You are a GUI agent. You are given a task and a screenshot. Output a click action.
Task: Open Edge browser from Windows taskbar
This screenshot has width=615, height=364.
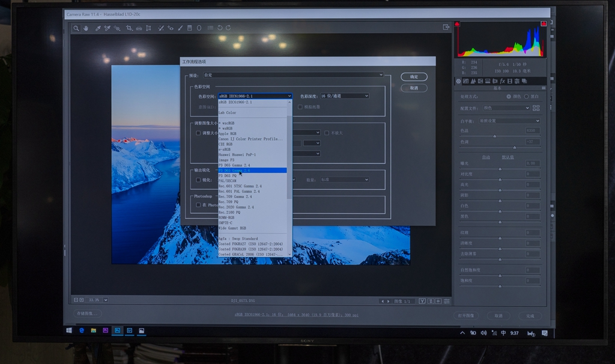point(82,330)
